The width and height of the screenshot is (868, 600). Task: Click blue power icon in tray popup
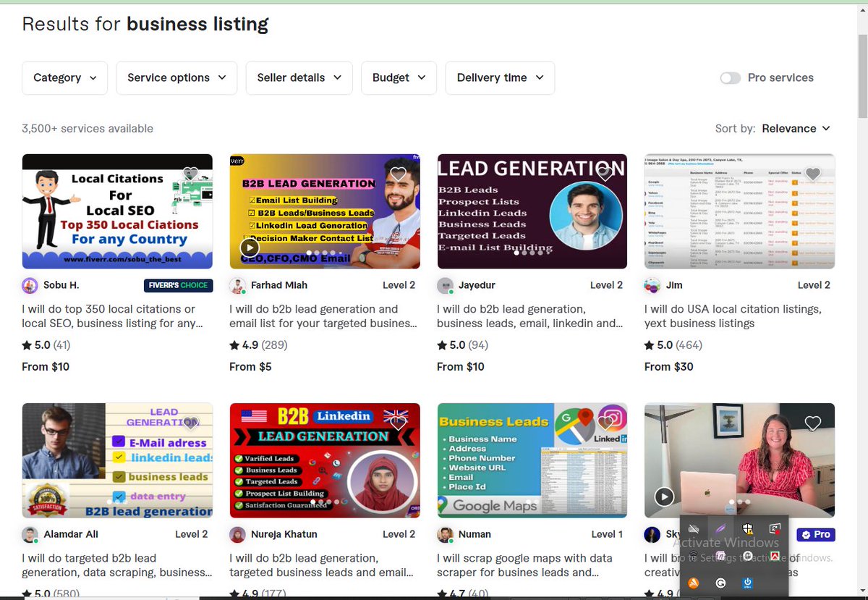(x=748, y=583)
